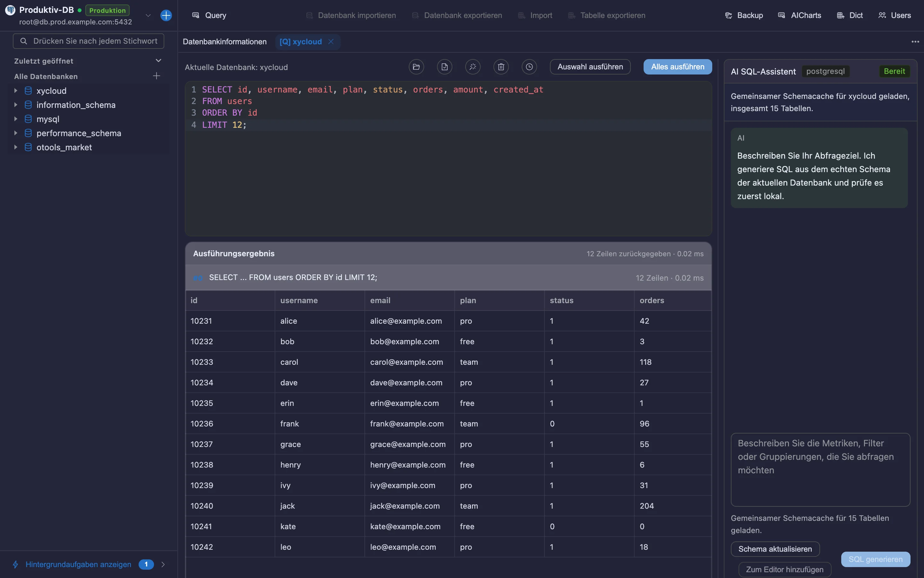Expand the xycloud database tree node

[x=16, y=91]
